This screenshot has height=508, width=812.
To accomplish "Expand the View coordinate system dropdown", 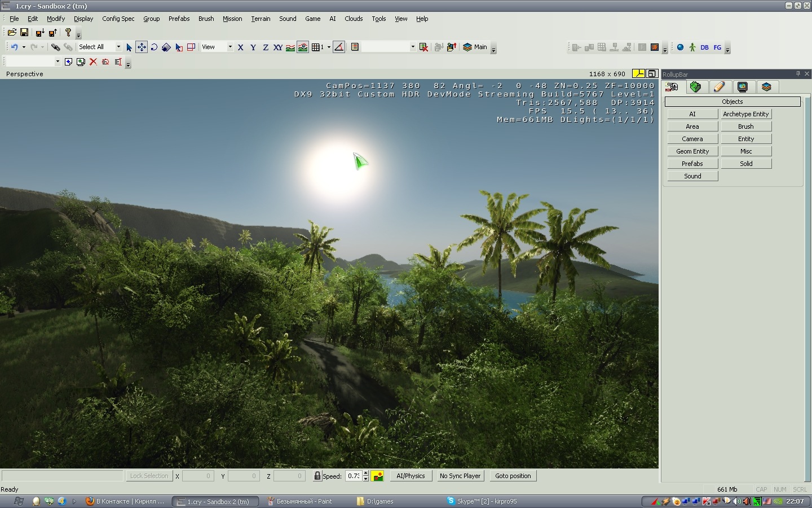I will coord(230,47).
